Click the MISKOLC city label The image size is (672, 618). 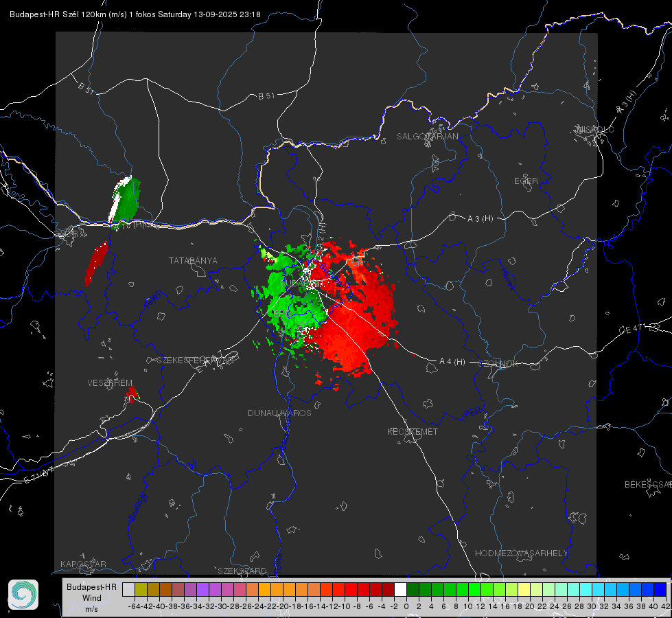595,129
